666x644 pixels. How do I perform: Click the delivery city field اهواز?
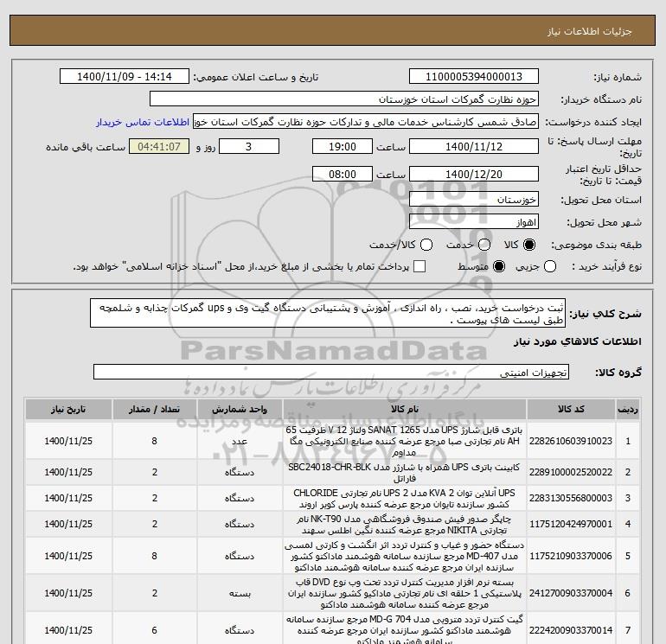(474, 221)
